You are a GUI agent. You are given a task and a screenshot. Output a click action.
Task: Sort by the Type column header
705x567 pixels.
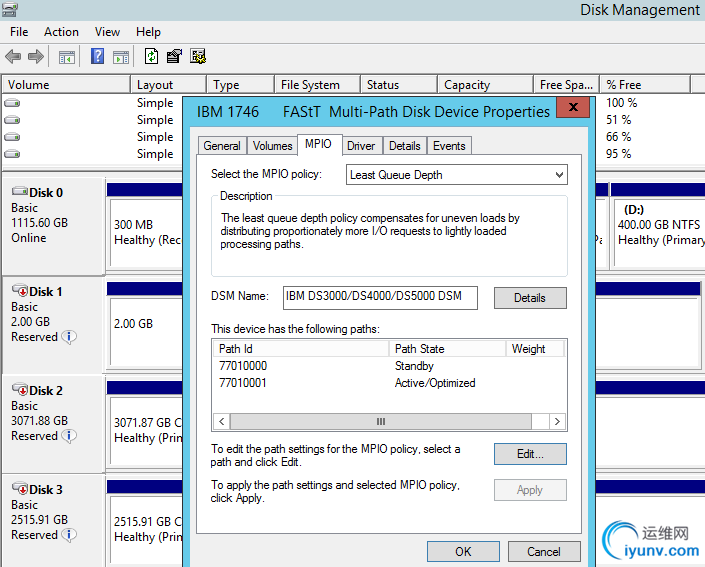pyautogui.click(x=241, y=85)
